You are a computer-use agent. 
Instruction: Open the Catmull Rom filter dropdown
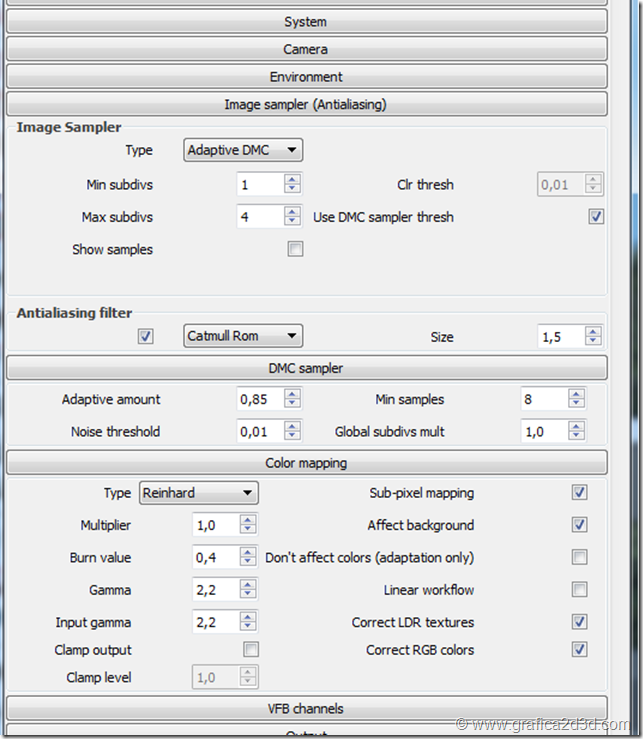click(244, 336)
